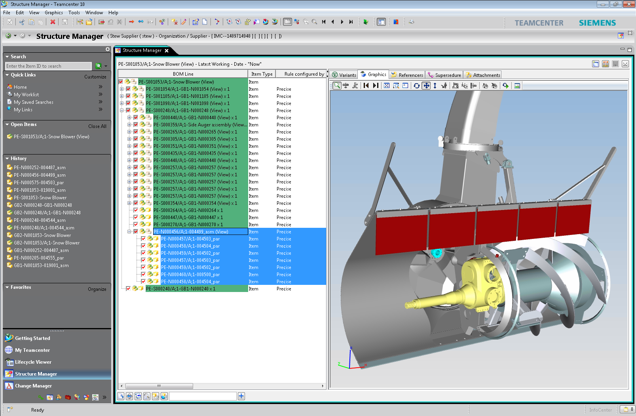Toggle checkbox of GB1-N001105 (View) row

pos(128,96)
